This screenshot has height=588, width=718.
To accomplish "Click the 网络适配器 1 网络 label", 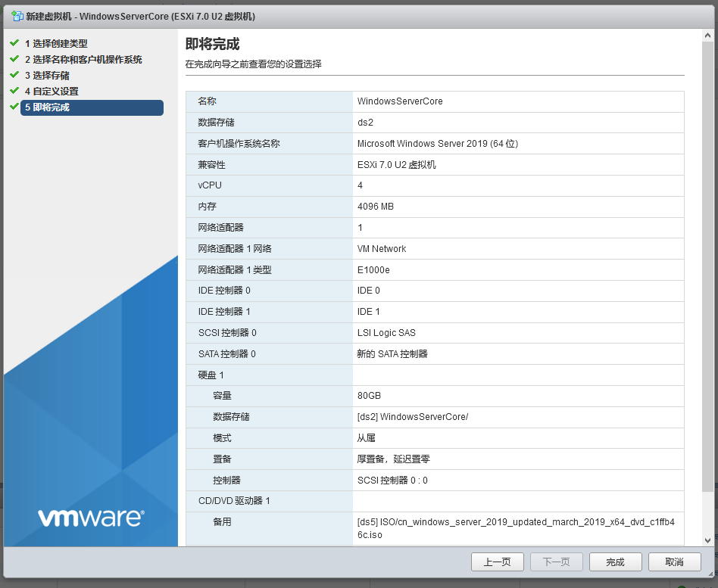I will click(x=235, y=249).
